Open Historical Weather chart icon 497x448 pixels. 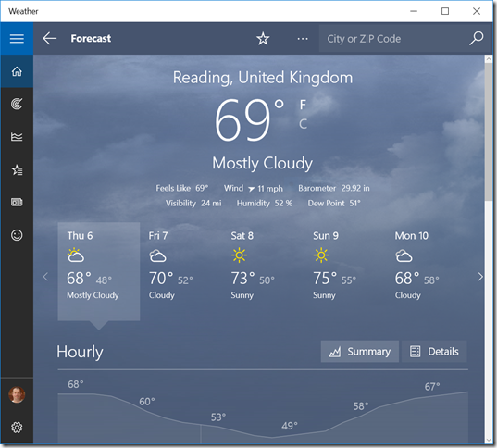[17, 137]
